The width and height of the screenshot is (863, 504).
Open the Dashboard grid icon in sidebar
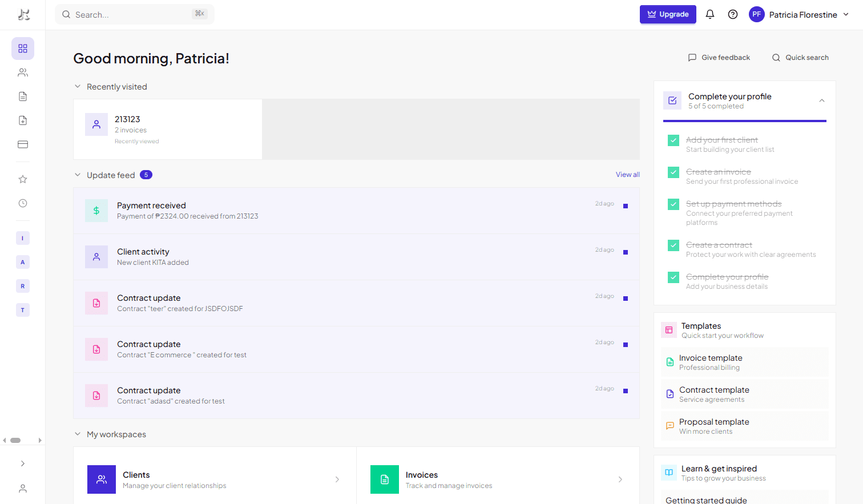23,49
